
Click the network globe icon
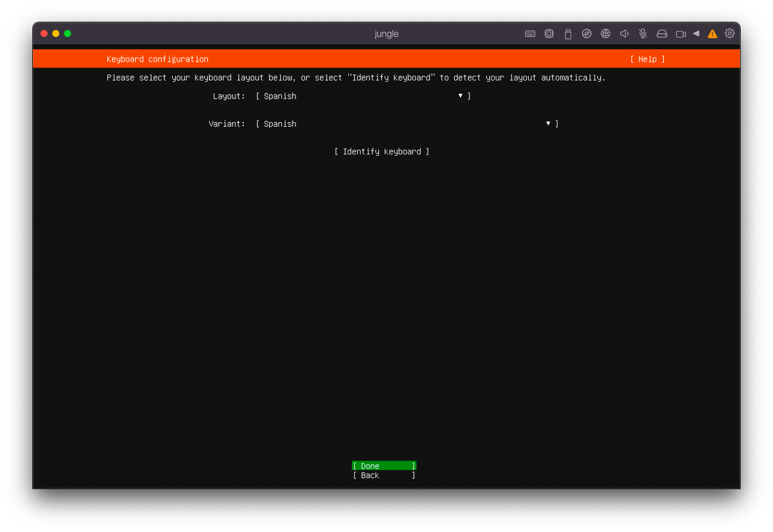click(x=605, y=34)
